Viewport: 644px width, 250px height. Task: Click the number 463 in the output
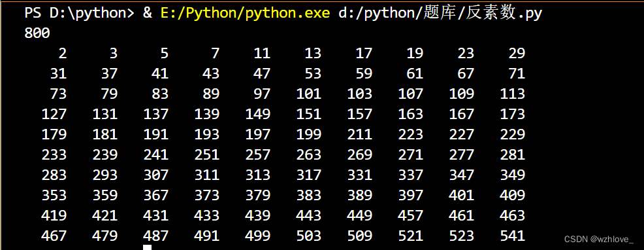point(513,215)
